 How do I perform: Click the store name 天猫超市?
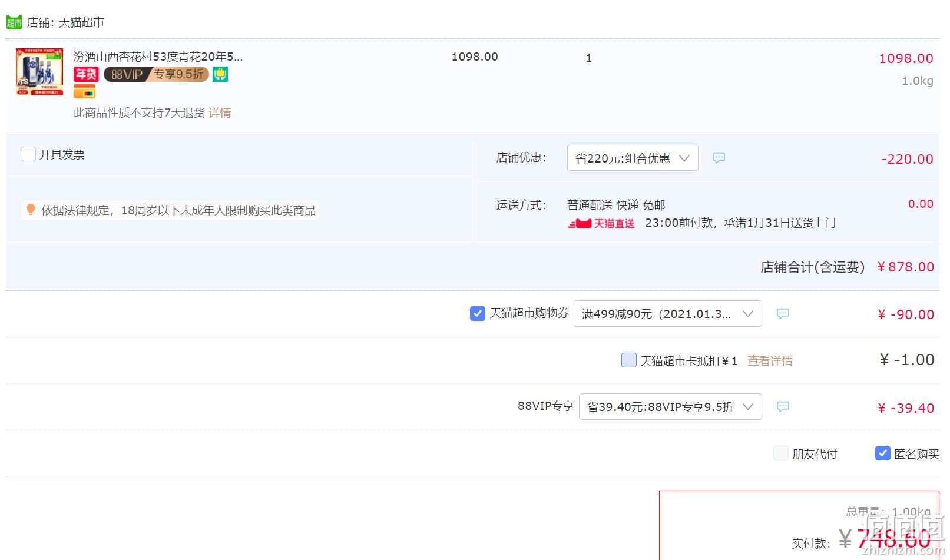tap(81, 22)
